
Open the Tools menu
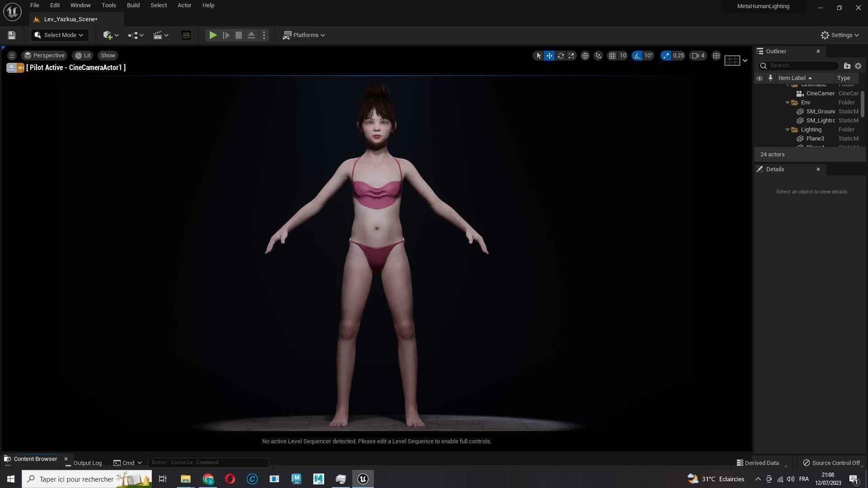pyautogui.click(x=108, y=5)
